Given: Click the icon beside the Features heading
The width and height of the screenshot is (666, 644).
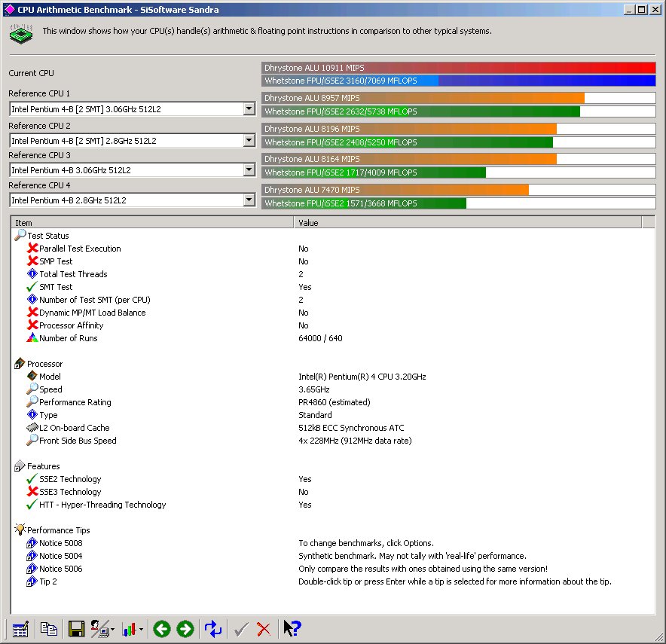Looking at the screenshot, I should point(20,465).
